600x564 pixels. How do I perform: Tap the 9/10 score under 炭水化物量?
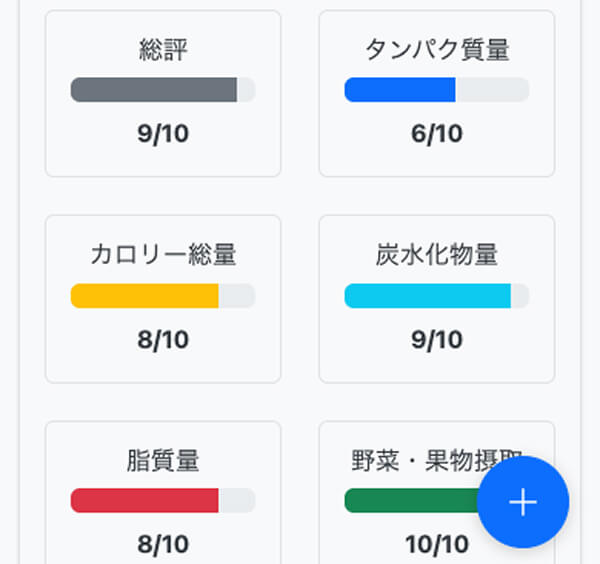tap(437, 339)
